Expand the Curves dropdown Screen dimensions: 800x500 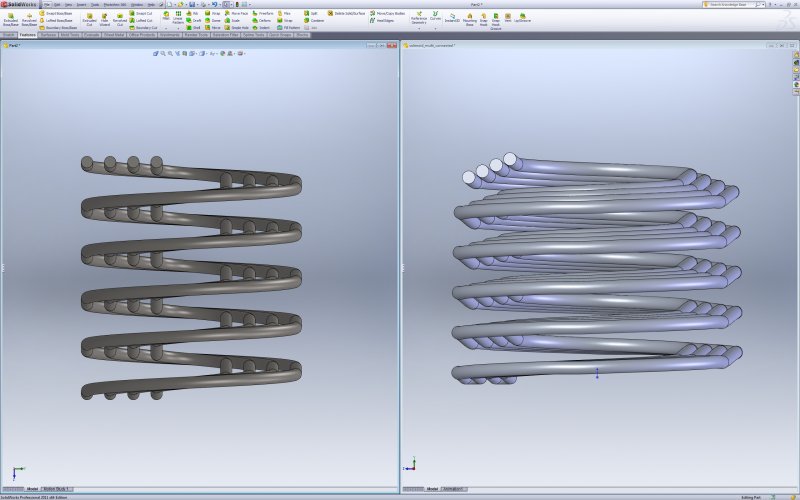point(435,29)
